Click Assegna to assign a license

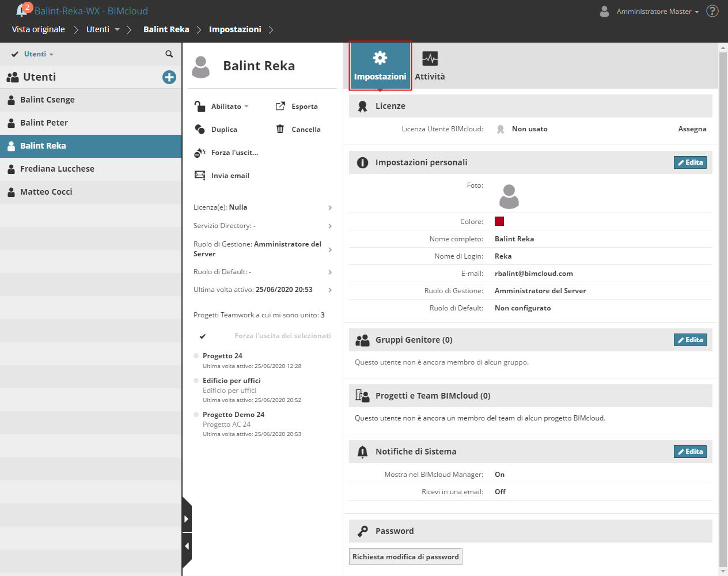(692, 129)
